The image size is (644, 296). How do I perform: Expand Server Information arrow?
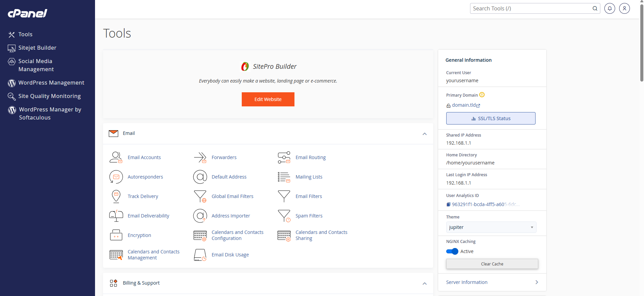537,282
